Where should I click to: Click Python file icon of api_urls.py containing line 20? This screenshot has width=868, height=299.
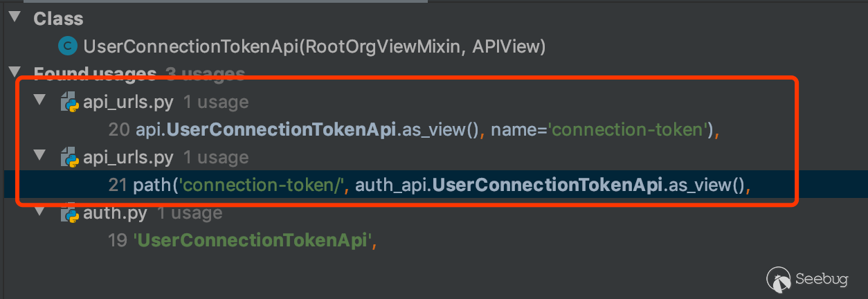pos(69,103)
